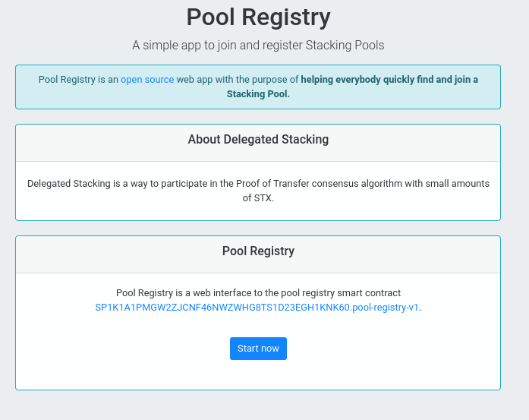Click the bold "Stacking Pool." text in banner

[x=258, y=94]
